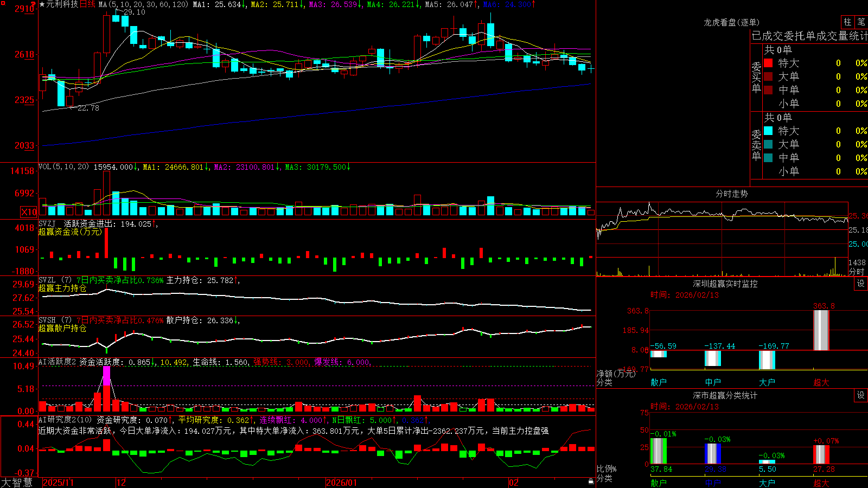Click the 龙虎看盘(逐单) panel title
868x488 pixels.
[x=731, y=22]
